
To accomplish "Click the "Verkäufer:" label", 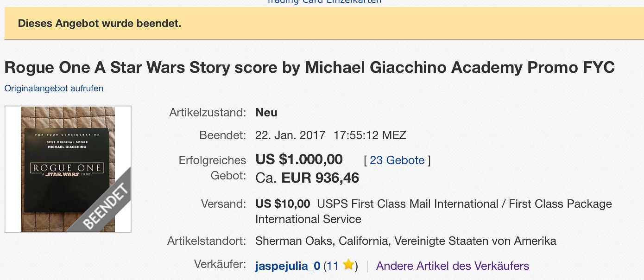I will [x=220, y=264].
